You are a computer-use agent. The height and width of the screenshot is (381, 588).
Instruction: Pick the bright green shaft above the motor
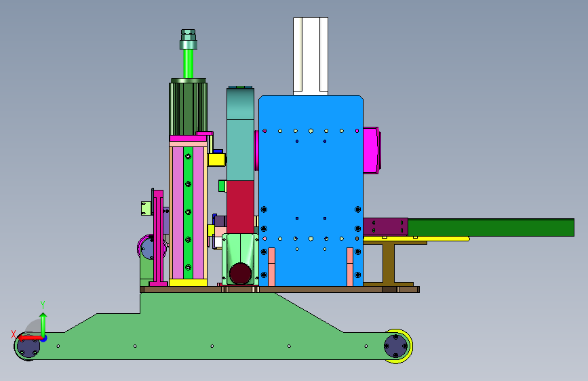click(189, 64)
